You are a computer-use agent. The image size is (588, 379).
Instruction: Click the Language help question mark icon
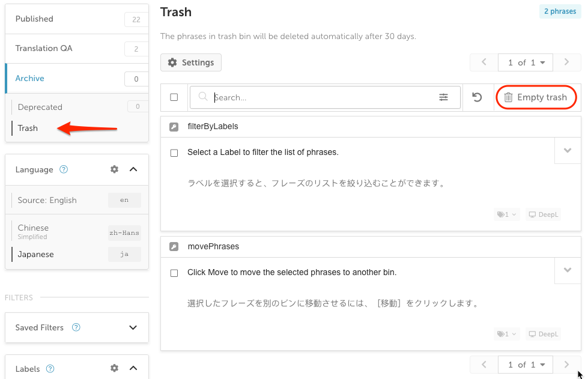[x=64, y=169]
